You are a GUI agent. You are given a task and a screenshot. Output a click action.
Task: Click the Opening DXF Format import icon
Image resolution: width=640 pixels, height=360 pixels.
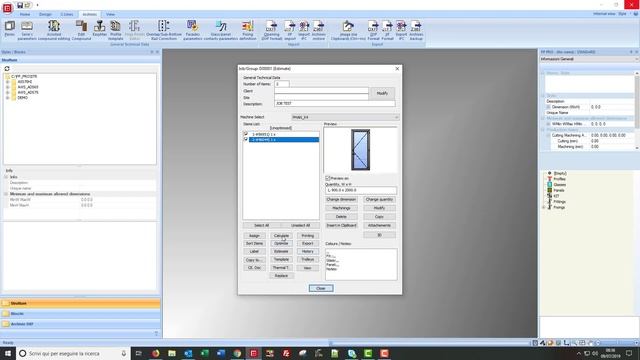(x=271, y=30)
